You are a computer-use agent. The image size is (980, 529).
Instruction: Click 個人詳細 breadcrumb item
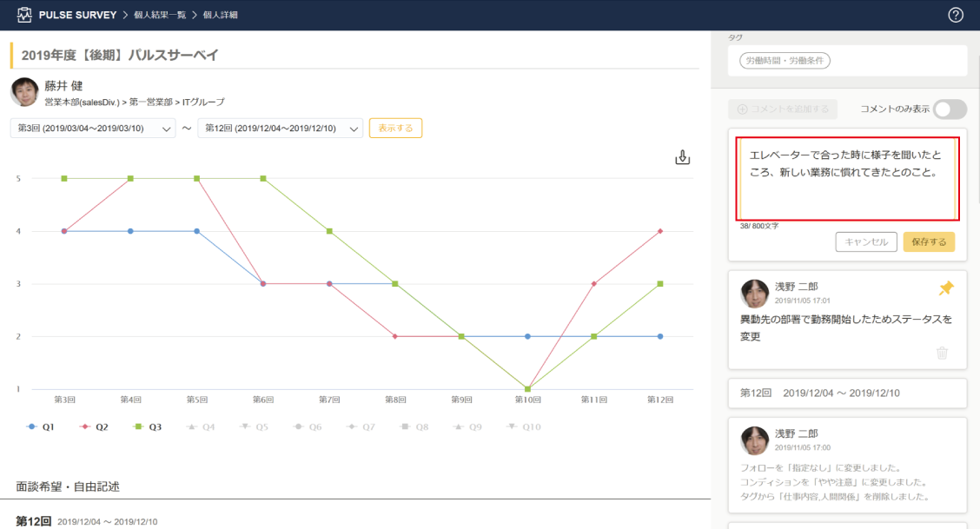(222, 16)
